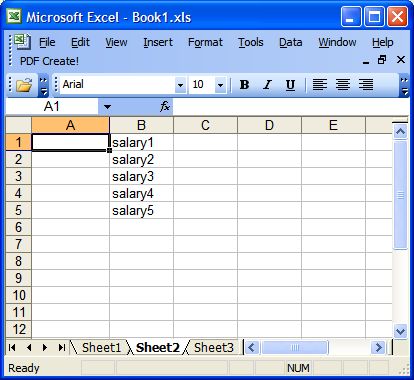This screenshot has width=414, height=380.
Task: Align text right
Action: click(x=366, y=85)
